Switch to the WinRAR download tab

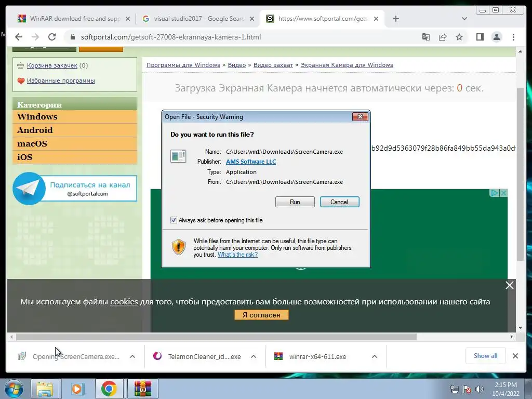tap(70, 19)
